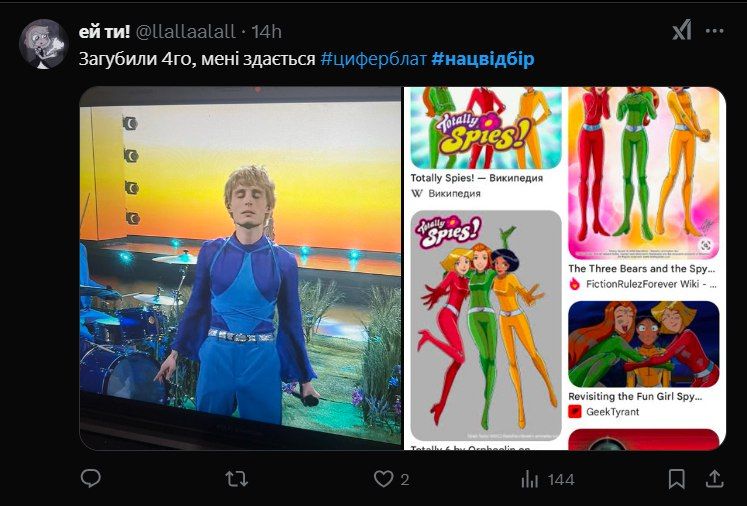The width and height of the screenshot is (747, 506).
Task: Open the author's profile avatar
Action: point(44,43)
